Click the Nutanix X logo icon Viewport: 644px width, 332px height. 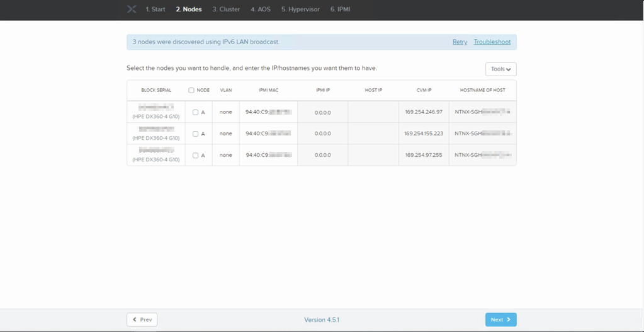(x=132, y=9)
